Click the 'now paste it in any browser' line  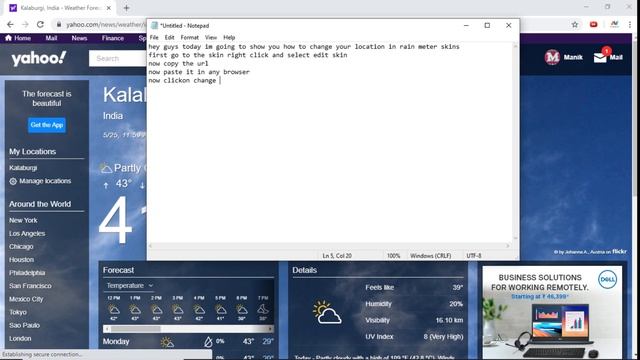coord(199,72)
